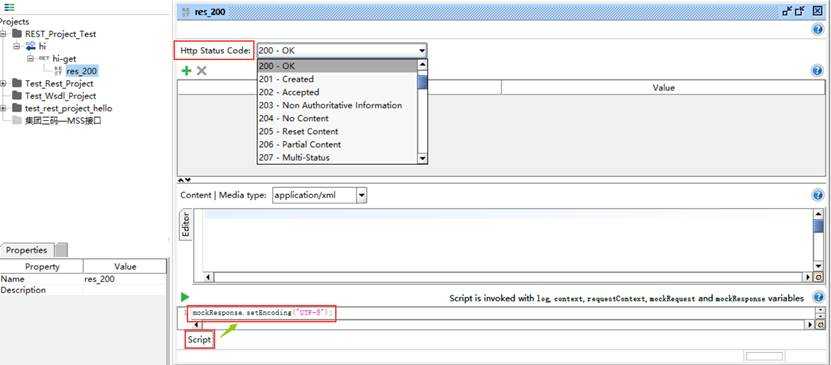The image size is (831, 365).
Task: Collapse the hi resource node
Action: coord(16,47)
